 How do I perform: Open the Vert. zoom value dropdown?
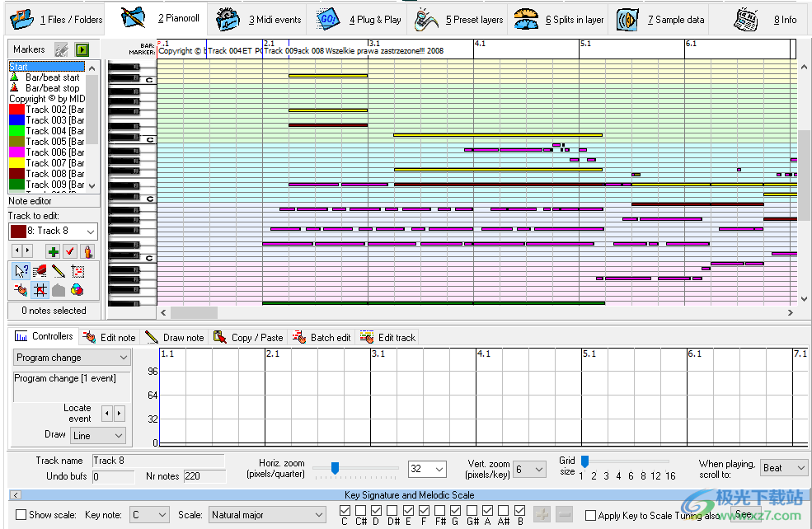coord(529,469)
